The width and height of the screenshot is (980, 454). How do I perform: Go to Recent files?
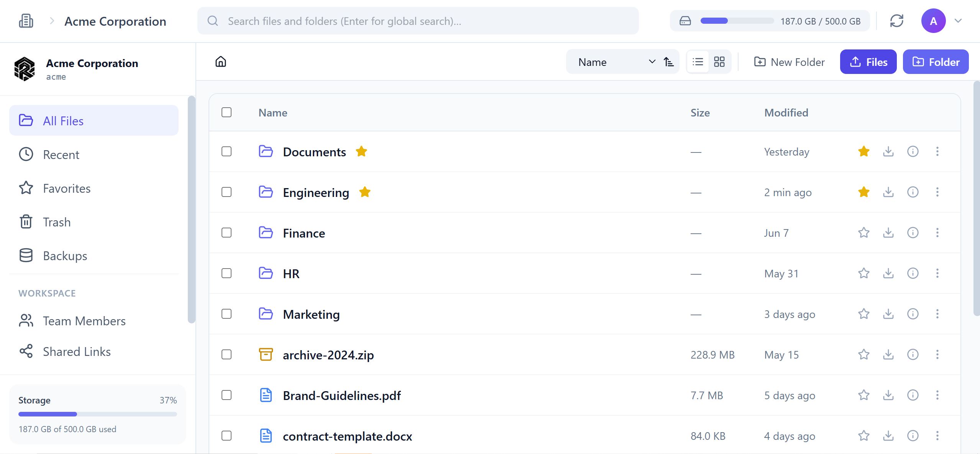click(94, 154)
